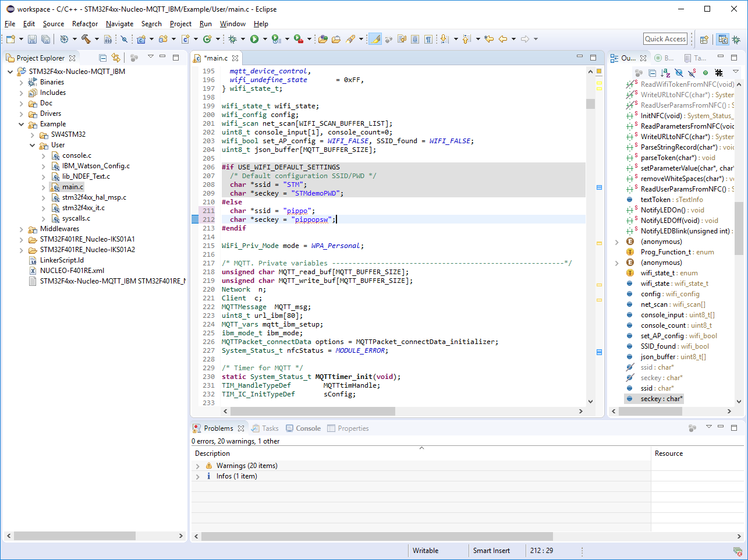Open the Run button dropdown arrow

point(265,39)
